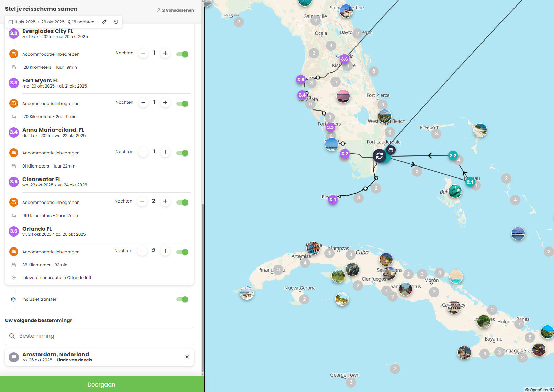Increase nights for Everglades City FL
The height and width of the screenshot is (392, 554).
point(165,53)
